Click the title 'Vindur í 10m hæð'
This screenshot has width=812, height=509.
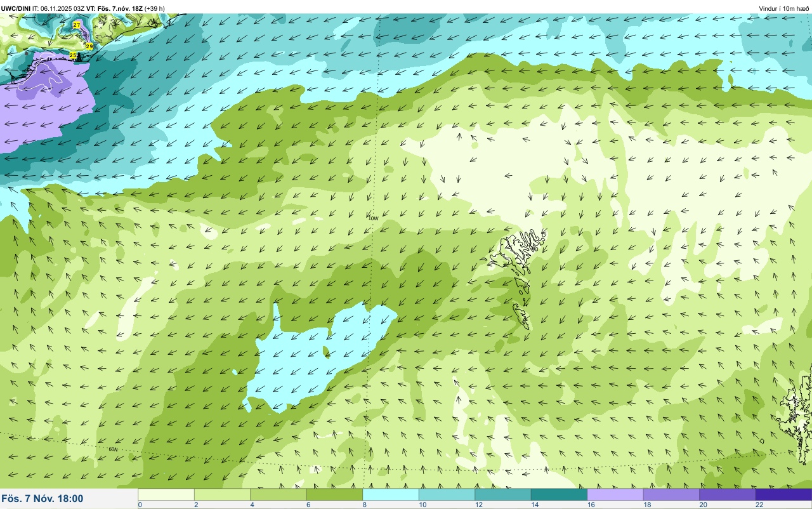tap(784, 8)
